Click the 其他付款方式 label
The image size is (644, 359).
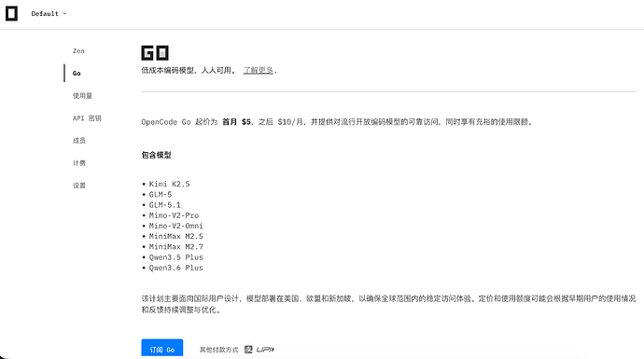pos(219,350)
